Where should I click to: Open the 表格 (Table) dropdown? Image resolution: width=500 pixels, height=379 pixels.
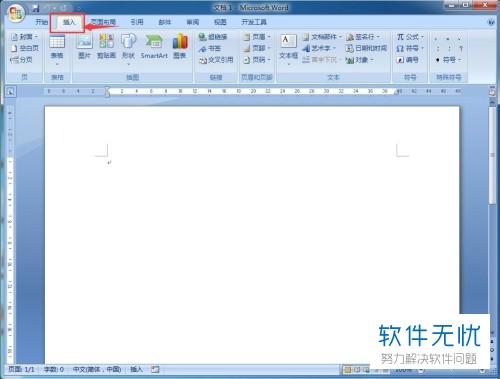pyautogui.click(x=57, y=50)
